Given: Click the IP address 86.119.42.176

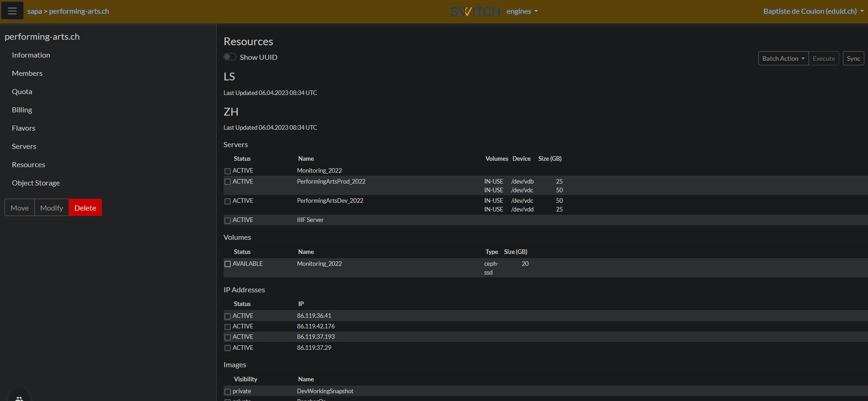Looking at the screenshot, I should (316, 326).
